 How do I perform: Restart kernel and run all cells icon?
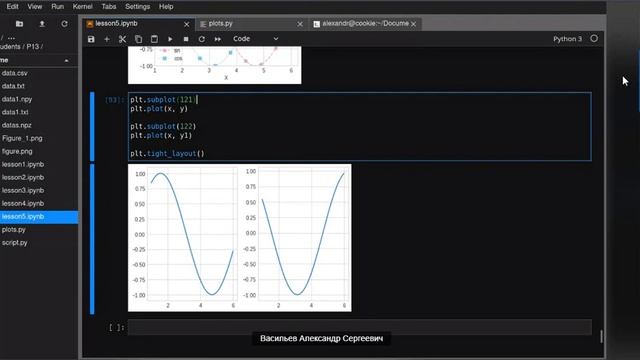218,39
